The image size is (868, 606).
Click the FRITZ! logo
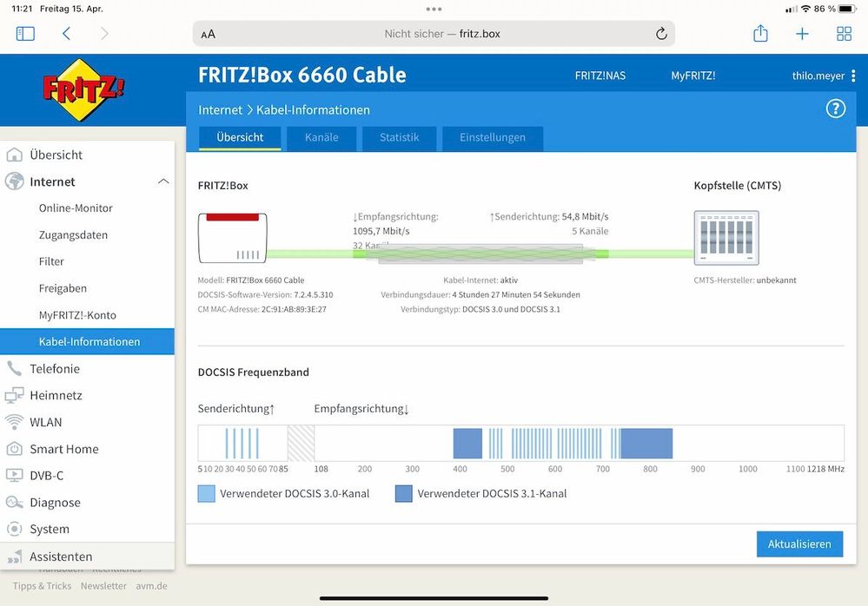pyautogui.click(x=83, y=89)
